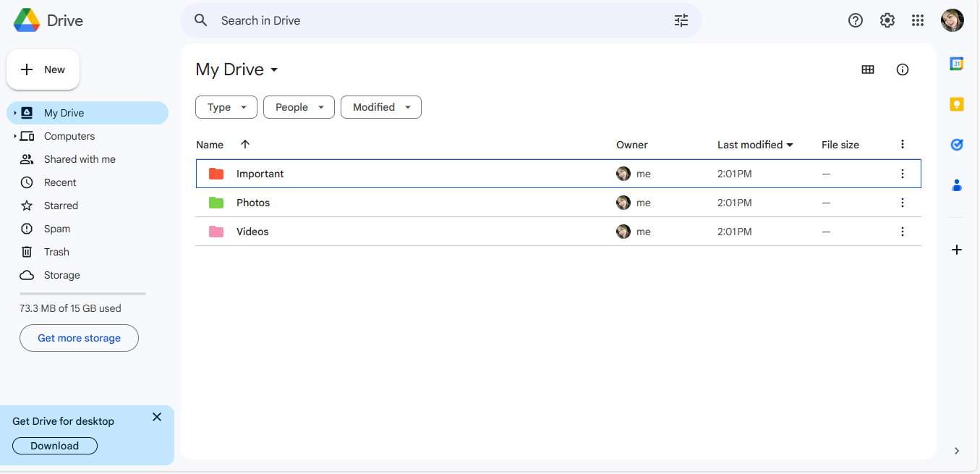Open advanced search filter options icon
980x474 pixels.
tap(681, 20)
